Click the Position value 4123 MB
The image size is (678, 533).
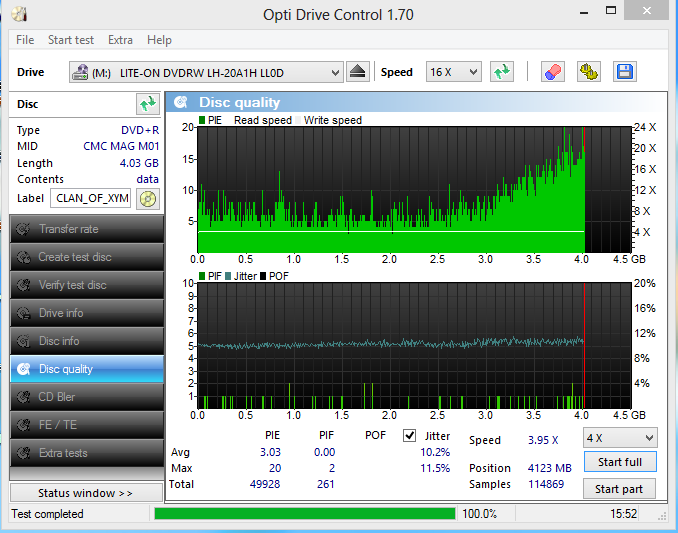(x=550, y=468)
